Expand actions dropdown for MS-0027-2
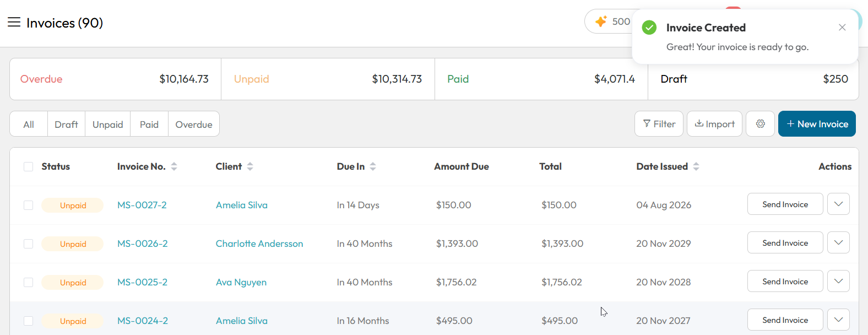 (838, 204)
